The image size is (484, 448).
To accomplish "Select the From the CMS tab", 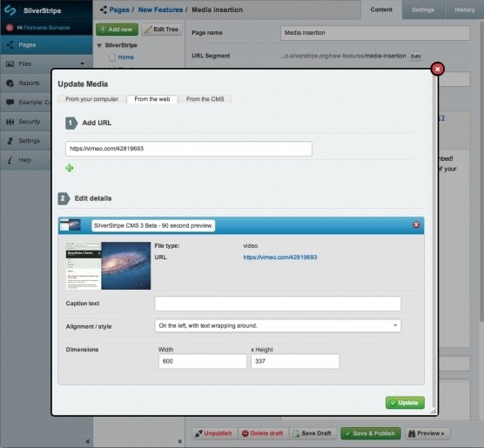I will (x=205, y=99).
